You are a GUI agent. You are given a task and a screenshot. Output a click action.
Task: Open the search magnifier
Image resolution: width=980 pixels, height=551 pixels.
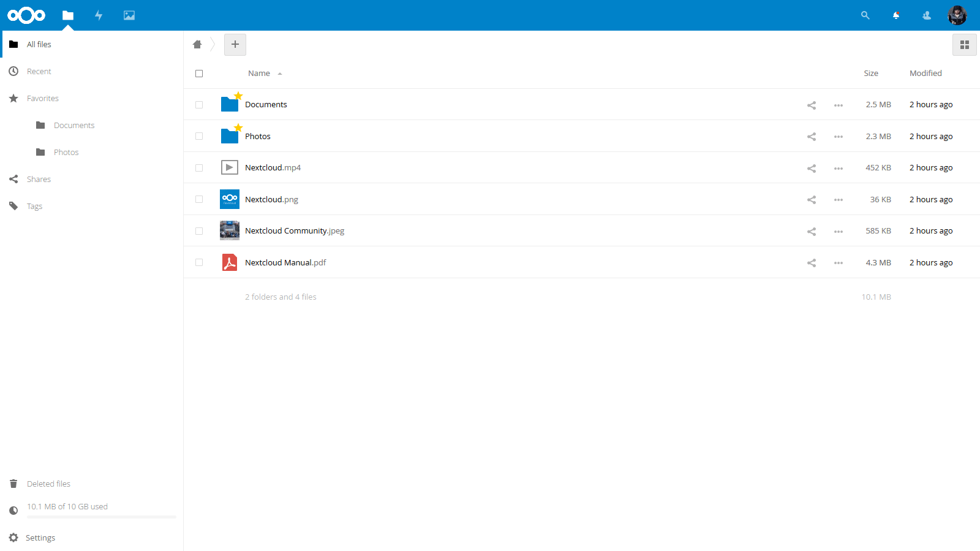[x=865, y=15]
